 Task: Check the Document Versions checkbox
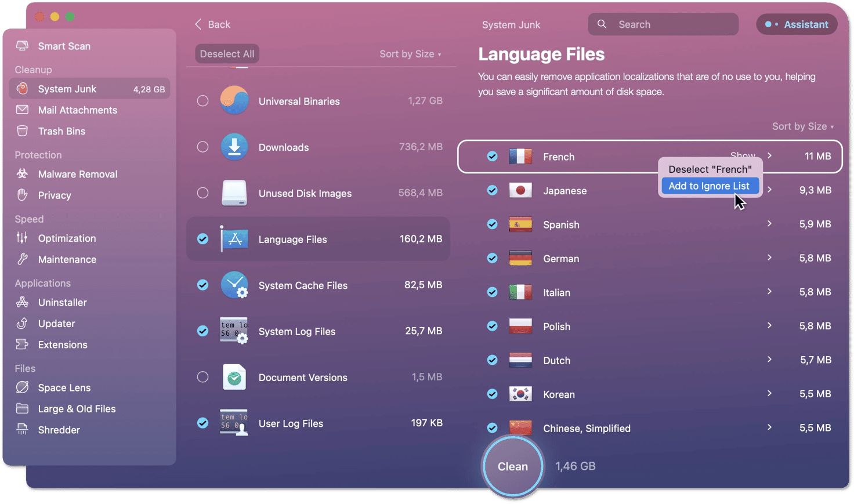click(202, 377)
